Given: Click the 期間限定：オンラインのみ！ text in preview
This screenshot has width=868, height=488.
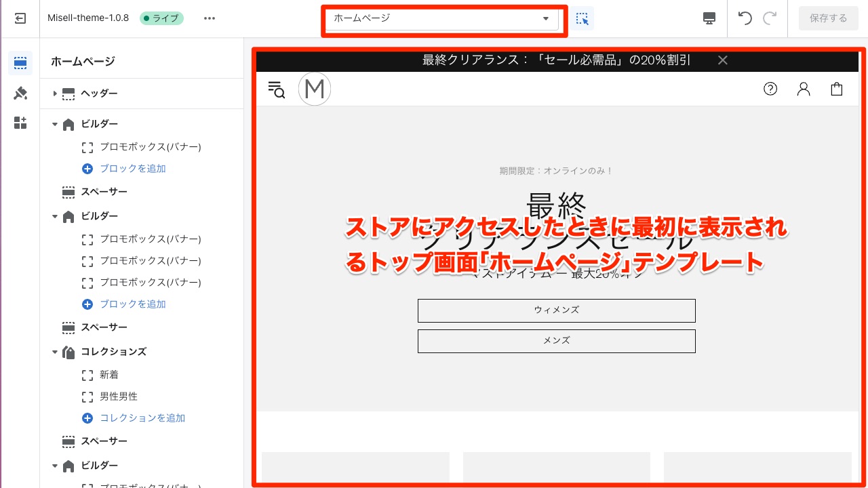Looking at the screenshot, I should tap(556, 171).
